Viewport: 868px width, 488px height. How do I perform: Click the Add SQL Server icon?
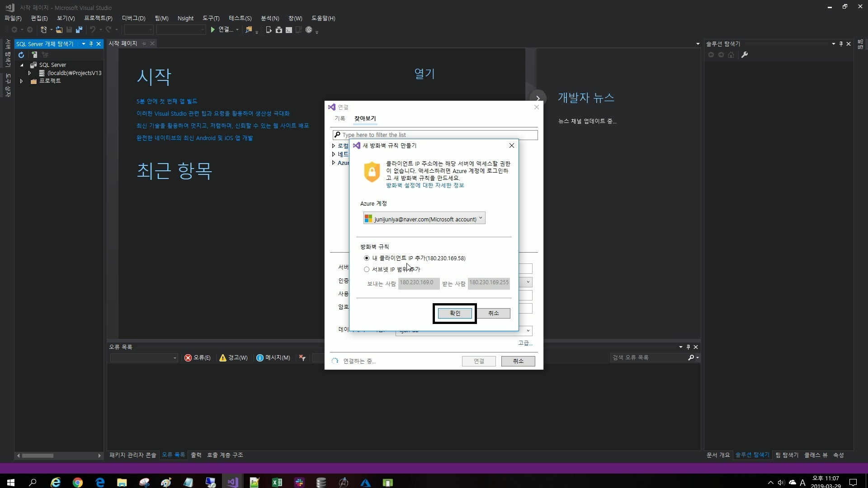click(34, 55)
